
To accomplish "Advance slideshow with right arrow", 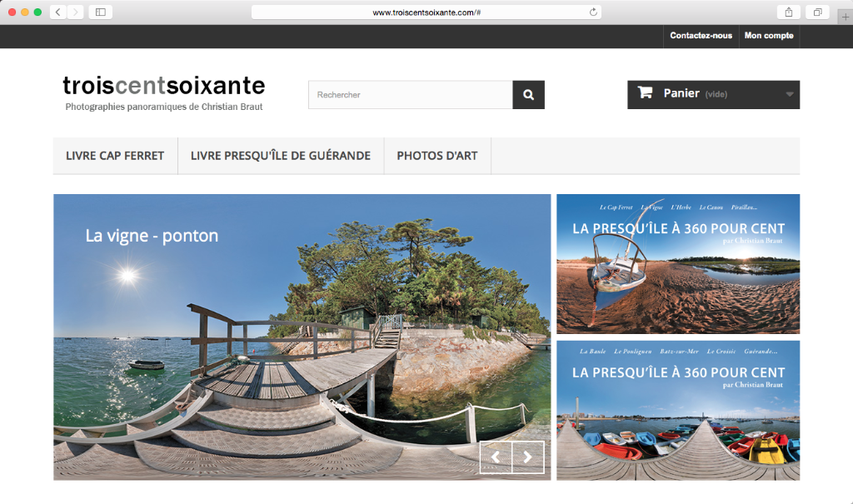I will tap(527, 457).
